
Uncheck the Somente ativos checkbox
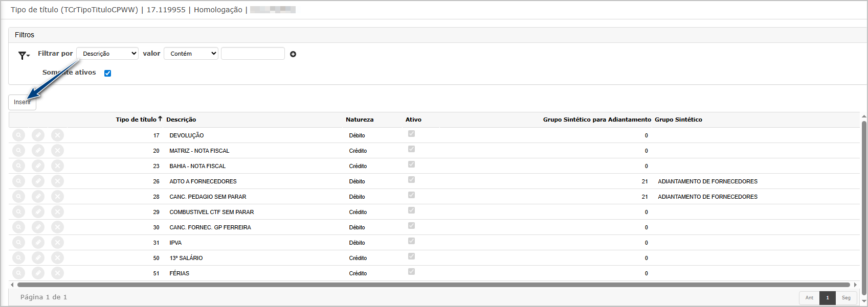107,73
